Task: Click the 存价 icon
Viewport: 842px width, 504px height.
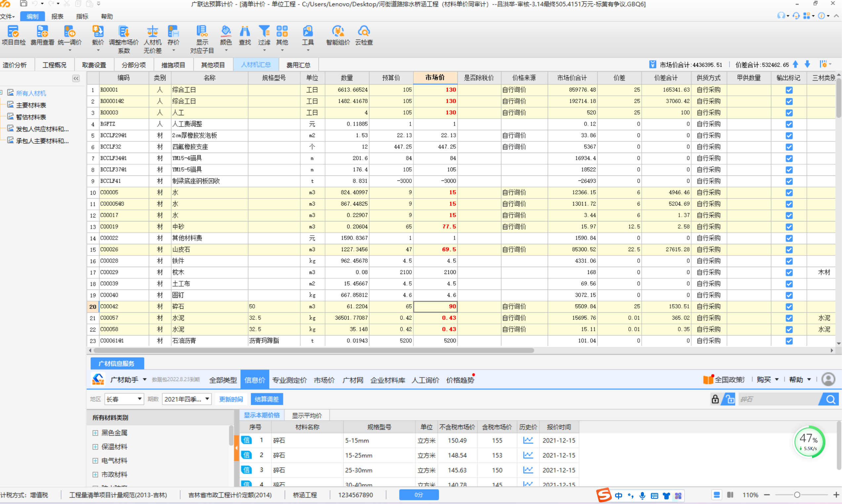Action: [x=173, y=35]
